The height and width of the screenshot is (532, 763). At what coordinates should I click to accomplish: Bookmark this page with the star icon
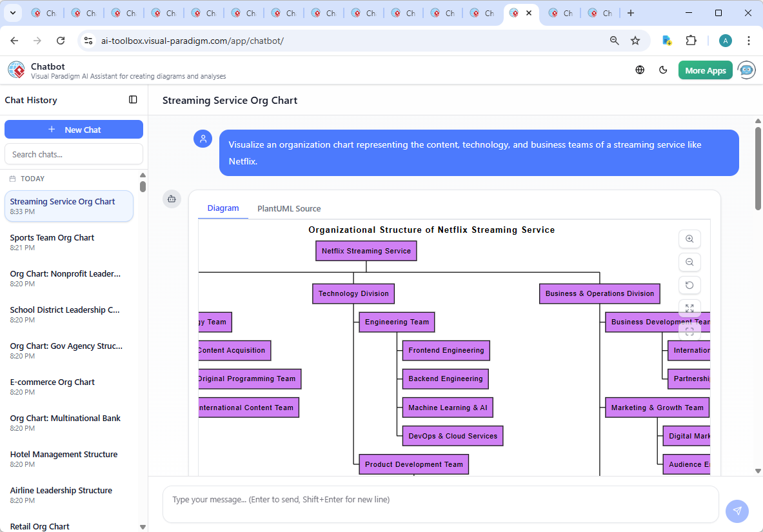[x=635, y=41]
